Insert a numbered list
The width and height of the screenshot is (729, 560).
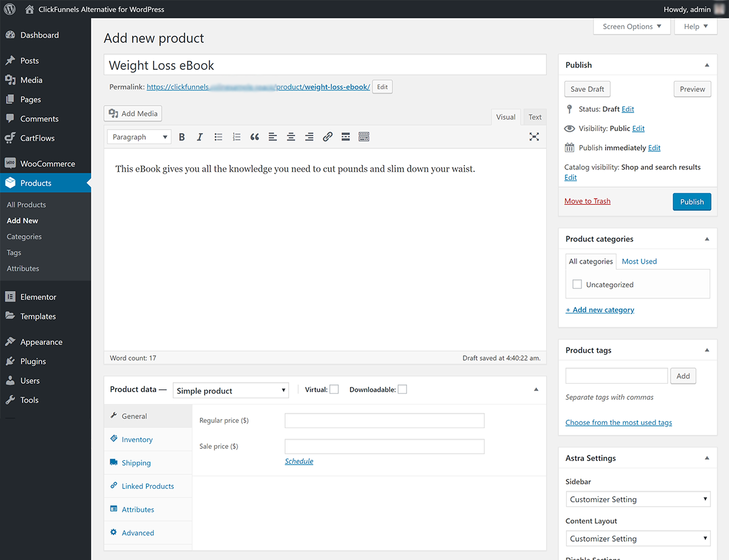pos(236,137)
